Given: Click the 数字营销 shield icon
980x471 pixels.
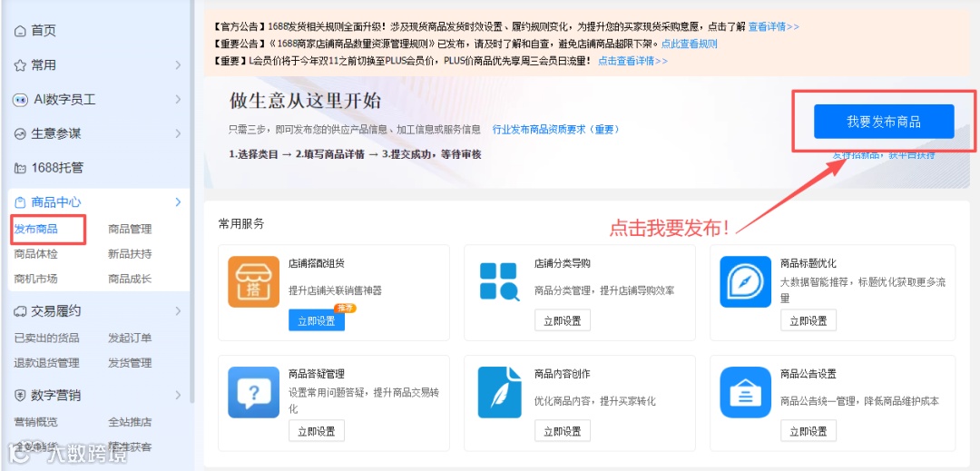Looking at the screenshot, I should [x=20, y=396].
